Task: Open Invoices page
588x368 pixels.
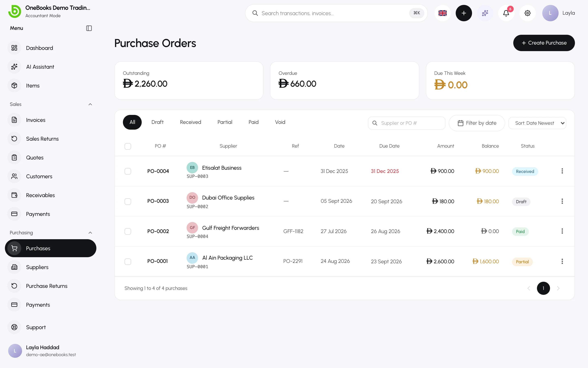Action: [x=51, y=120]
